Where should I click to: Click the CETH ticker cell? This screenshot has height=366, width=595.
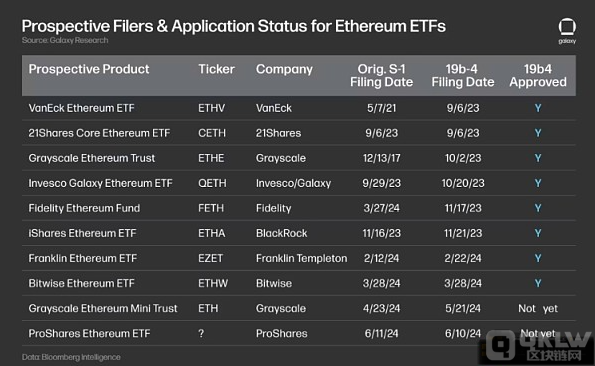212,133
